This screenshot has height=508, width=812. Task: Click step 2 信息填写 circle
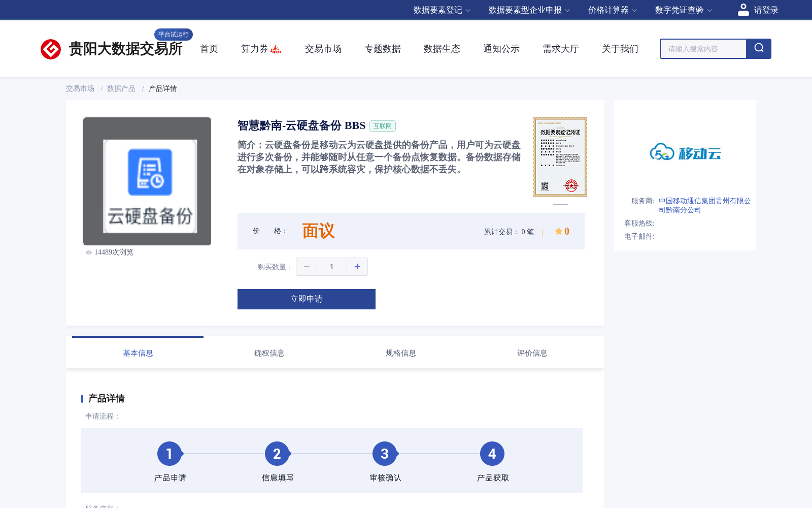[277, 454]
